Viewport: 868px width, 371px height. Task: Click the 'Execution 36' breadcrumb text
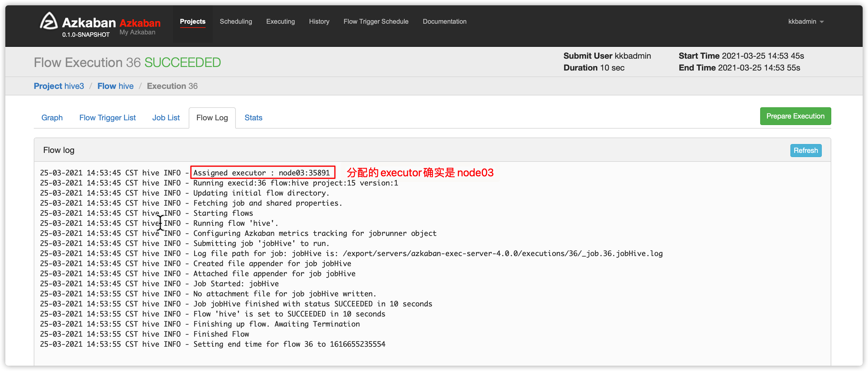point(172,86)
